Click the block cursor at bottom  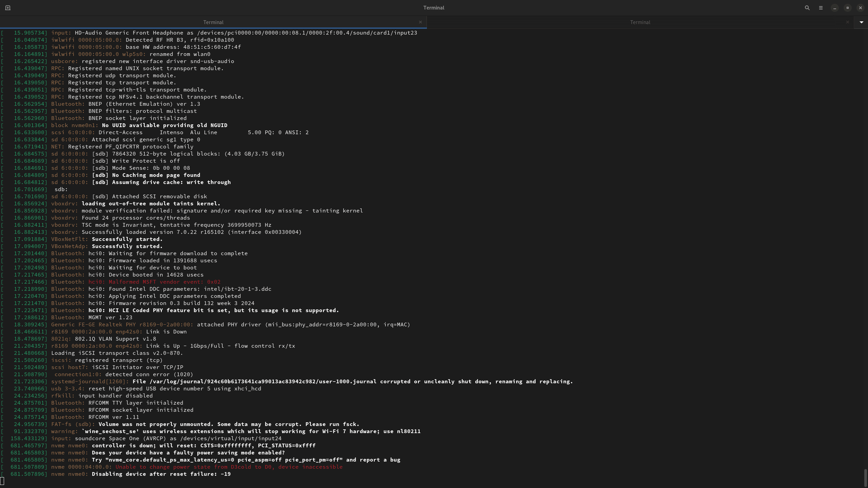point(2,481)
